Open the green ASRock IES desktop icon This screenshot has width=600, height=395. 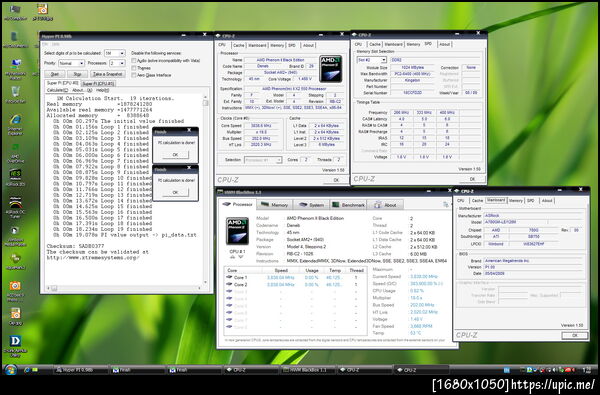(x=15, y=175)
